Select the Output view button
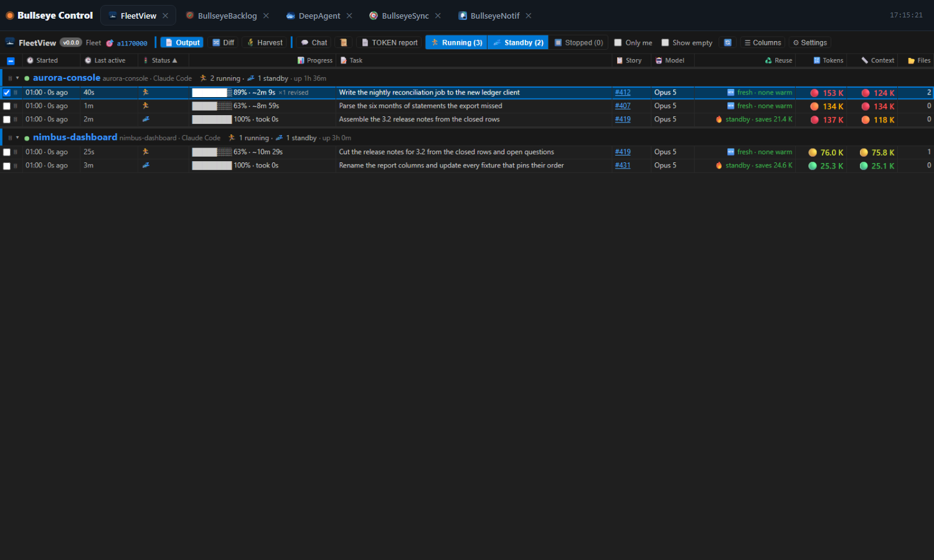The height and width of the screenshot is (560, 934). [182, 42]
